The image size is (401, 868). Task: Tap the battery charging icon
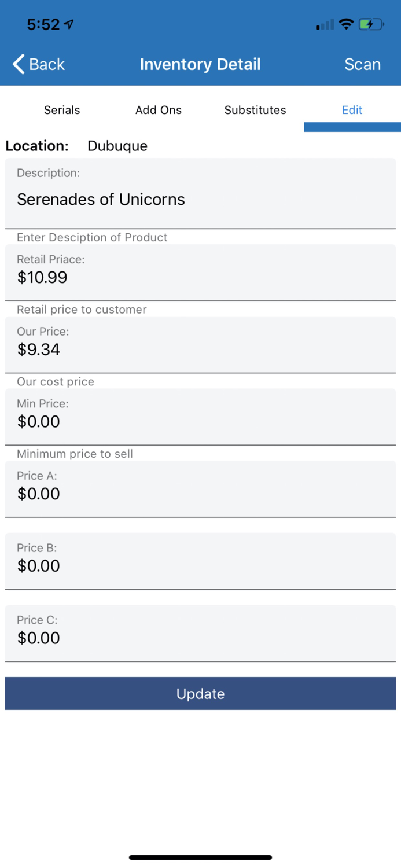click(370, 24)
